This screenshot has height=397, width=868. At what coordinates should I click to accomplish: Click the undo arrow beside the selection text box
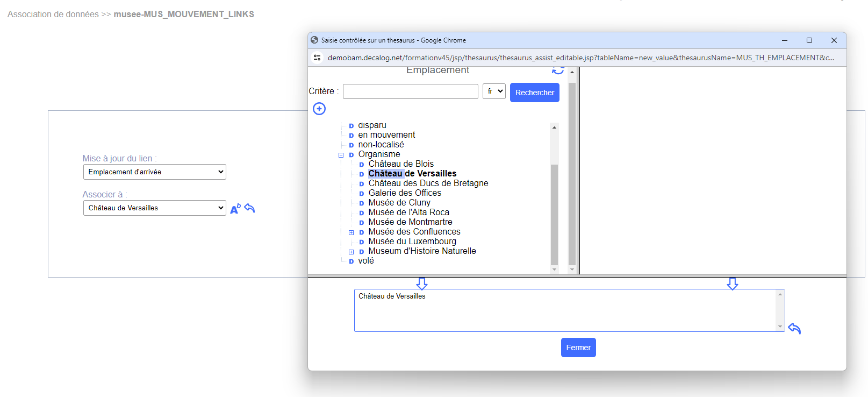(794, 328)
